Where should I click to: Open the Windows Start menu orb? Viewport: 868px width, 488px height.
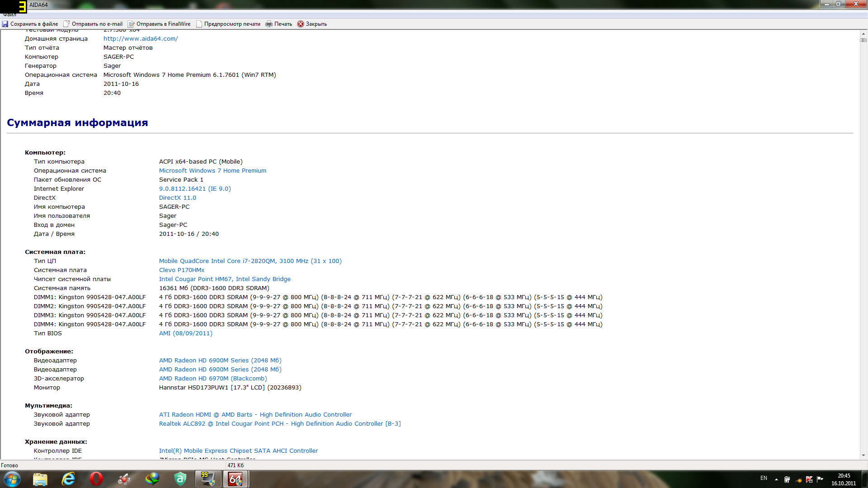coord(12,479)
